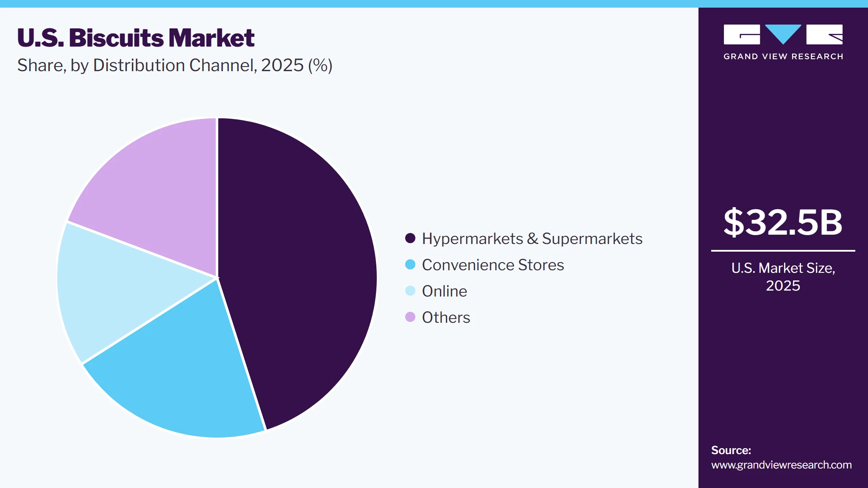This screenshot has width=868, height=488.
Task: Click the Source: label
Action: pyautogui.click(x=731, y=450)
